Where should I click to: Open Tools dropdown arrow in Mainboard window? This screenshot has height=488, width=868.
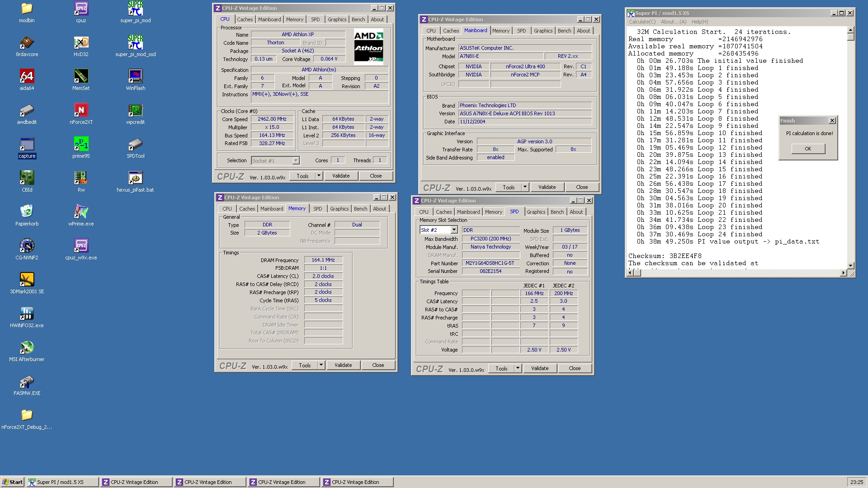pos(525,187)
